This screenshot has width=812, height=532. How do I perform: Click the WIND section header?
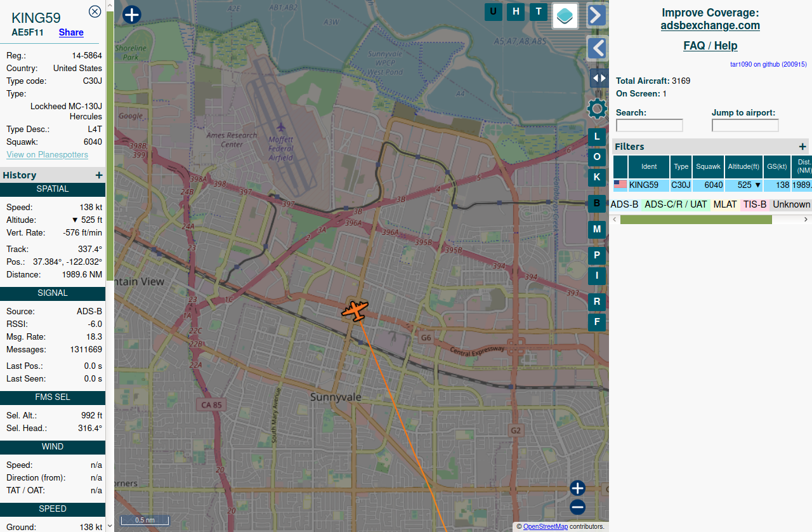tap(53, 447)
